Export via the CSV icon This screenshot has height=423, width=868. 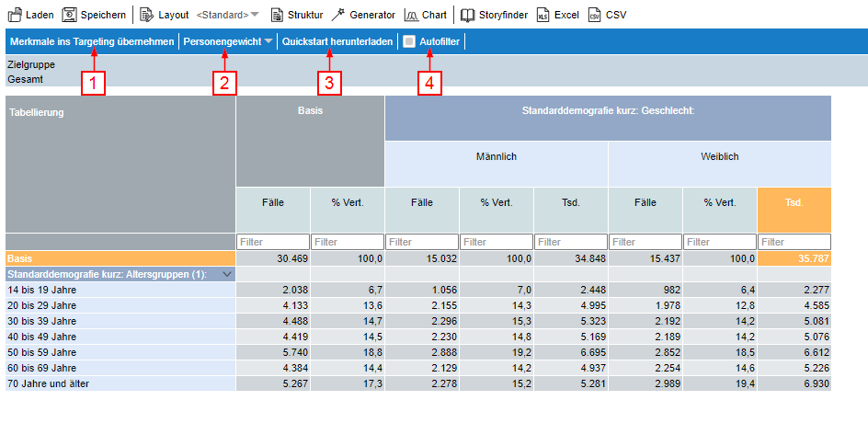click(x=595, y=15)
